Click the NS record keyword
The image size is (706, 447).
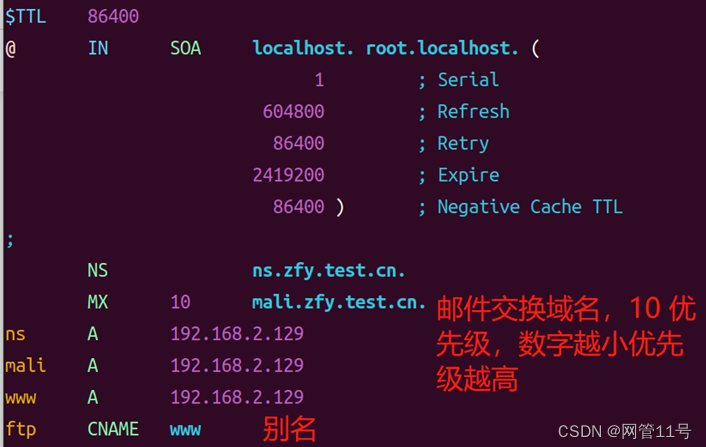[x=98, y=271]
